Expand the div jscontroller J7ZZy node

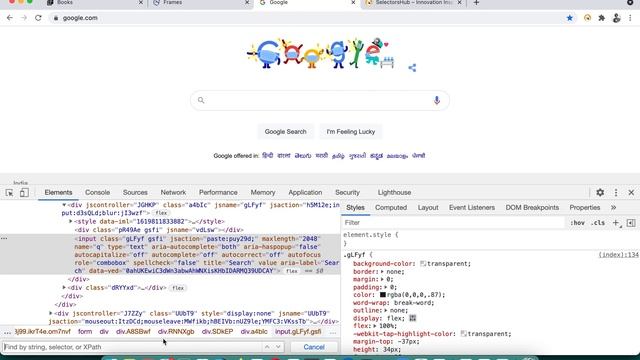coord(51,313)
